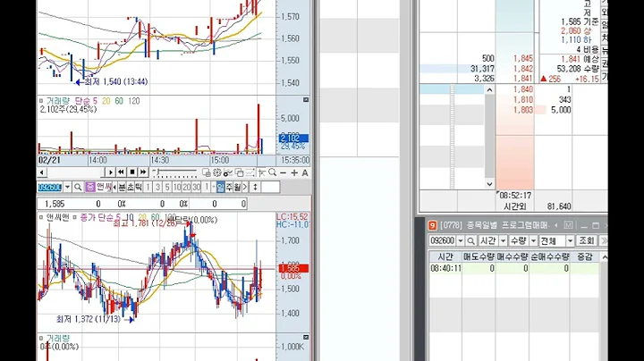Click the chart rewind double-arrow button
The height and width of the screenshot is (361, 644).
point(121,172)
